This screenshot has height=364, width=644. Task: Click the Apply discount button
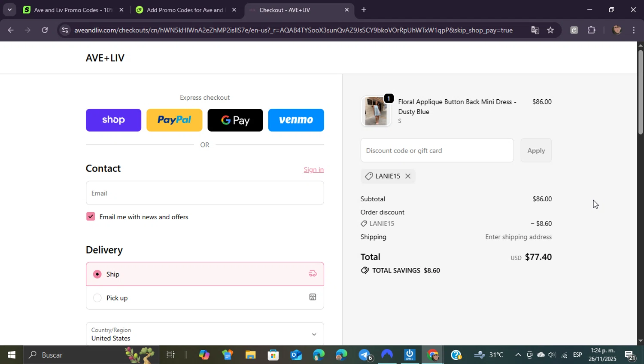pos(536,150)
